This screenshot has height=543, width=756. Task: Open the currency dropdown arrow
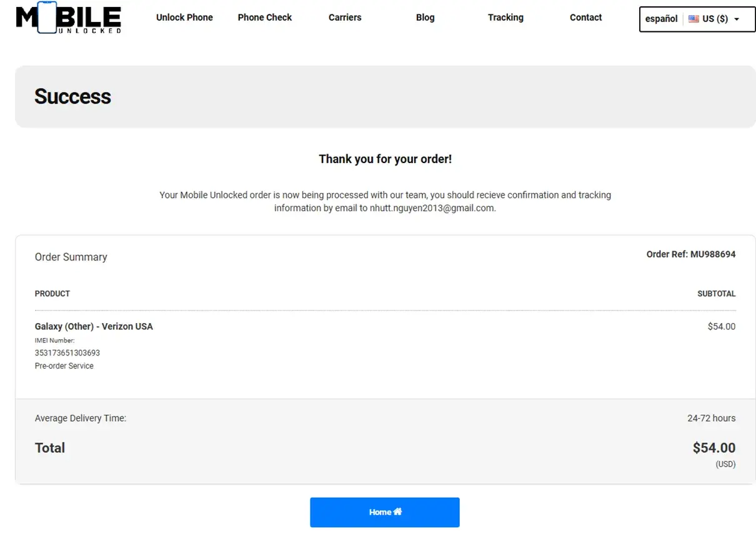click(737, 19)
